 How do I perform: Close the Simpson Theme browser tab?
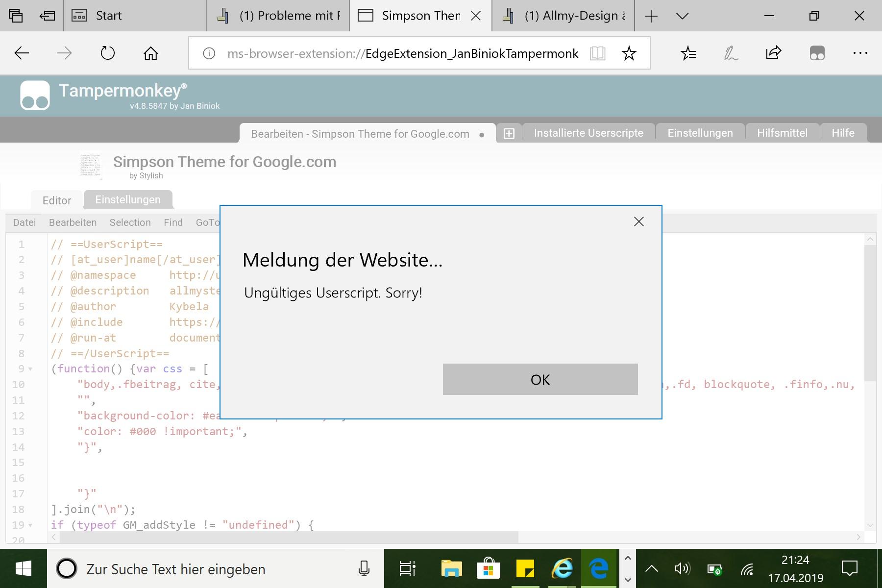[x=475, y=16]
